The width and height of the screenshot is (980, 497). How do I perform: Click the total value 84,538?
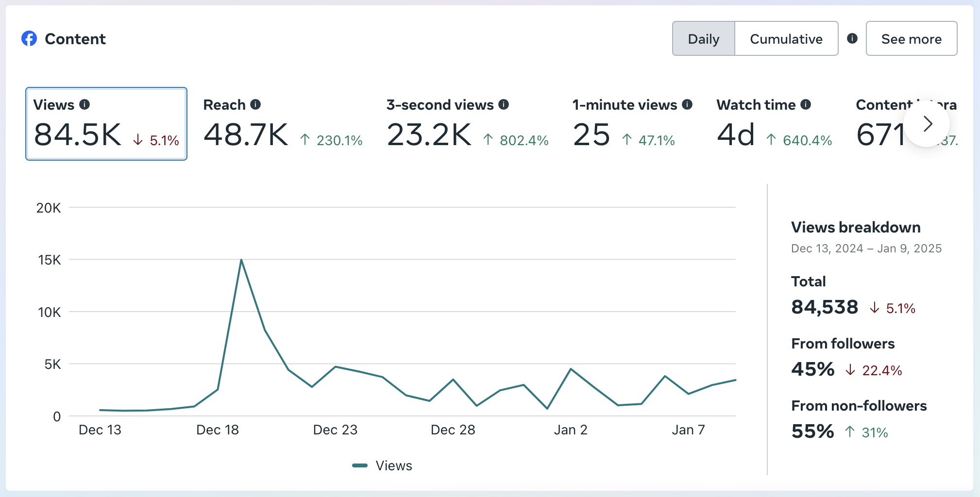[825, 307]
